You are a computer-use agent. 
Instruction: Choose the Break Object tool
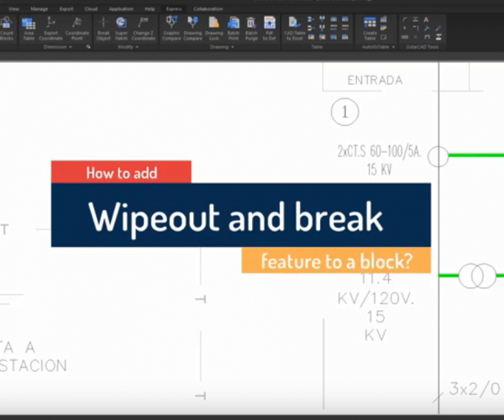coord(103,29)
